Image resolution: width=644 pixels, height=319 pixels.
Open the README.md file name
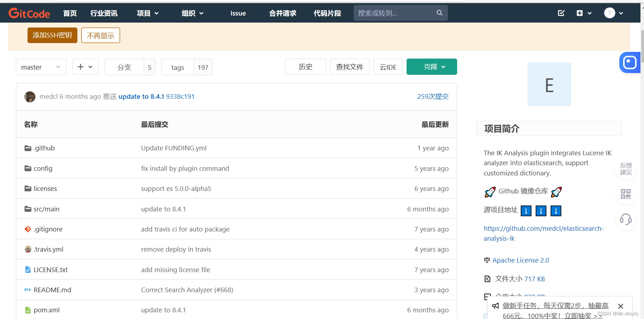click(x=52, y=290)
